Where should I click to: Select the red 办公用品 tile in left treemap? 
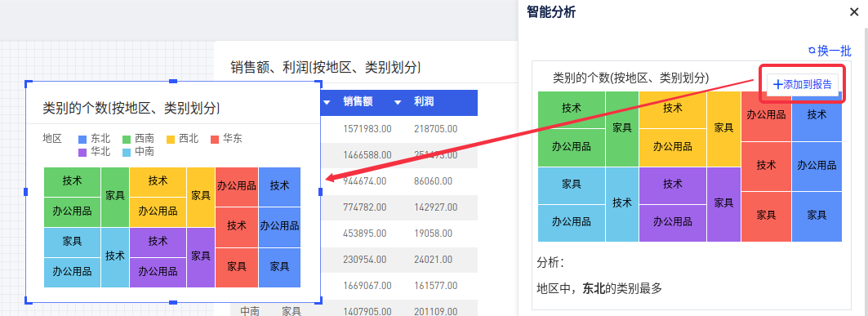pos(237,187)
